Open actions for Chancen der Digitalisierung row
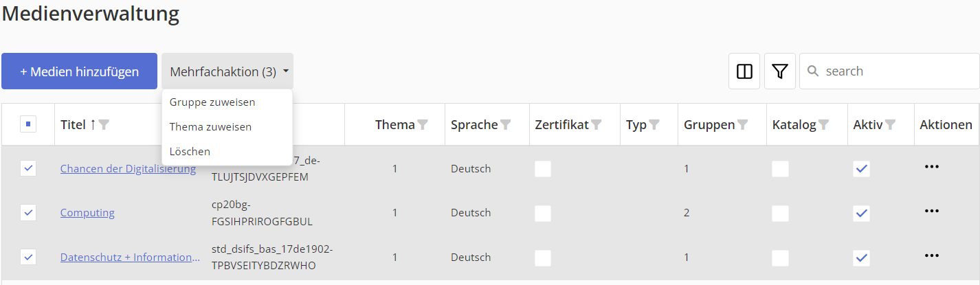Image resolution: width=980 pixels, height=285 pixels. 932,167
